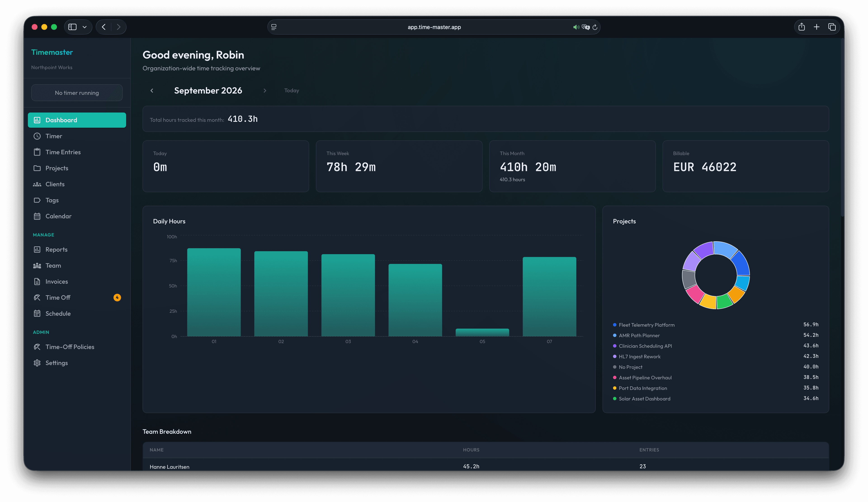The height and width of the screenshot is (502, 868).
Task: Open the Schedule sidebar menu item
Action: coord(77,313)
